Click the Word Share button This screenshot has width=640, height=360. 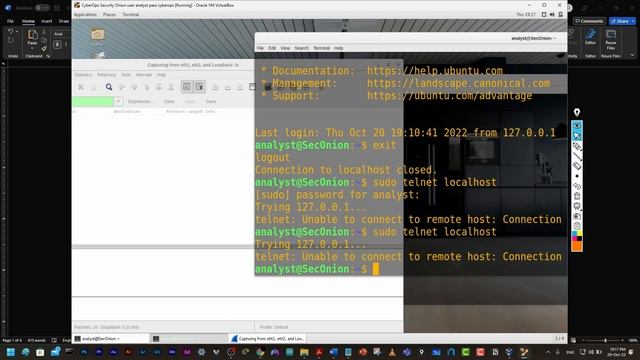[x=622, y=21]
